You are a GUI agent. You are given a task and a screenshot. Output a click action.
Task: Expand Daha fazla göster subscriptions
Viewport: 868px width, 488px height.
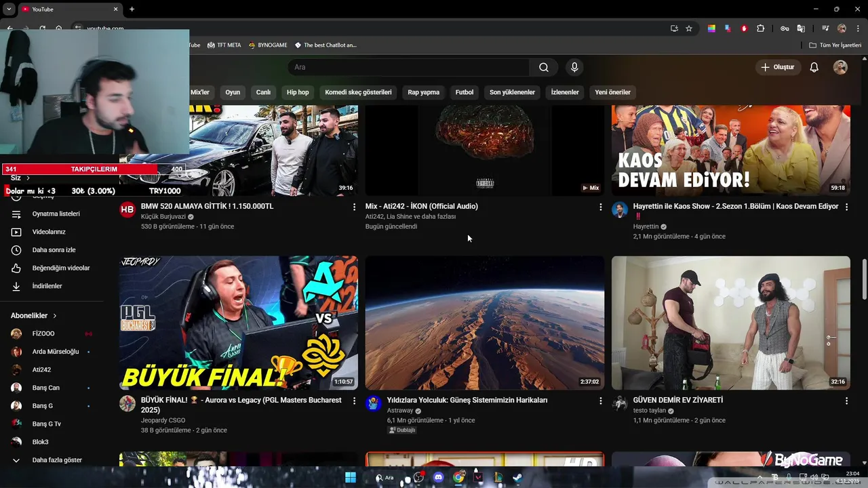tap(56, 460)
